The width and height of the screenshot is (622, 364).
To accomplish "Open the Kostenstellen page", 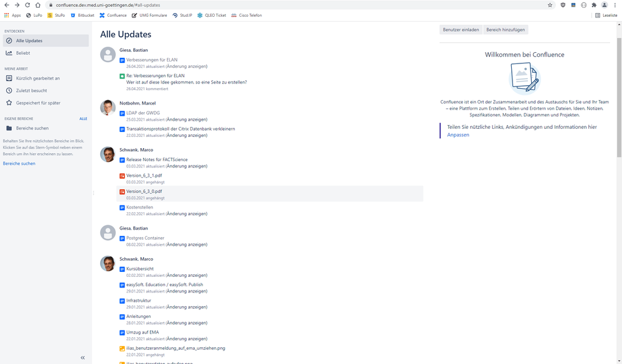I will tap(139, 207).
